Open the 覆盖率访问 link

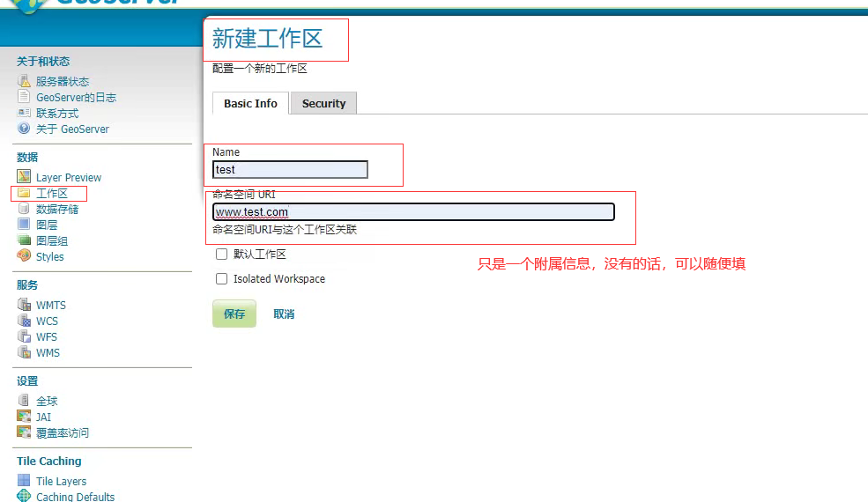point(63,432)
